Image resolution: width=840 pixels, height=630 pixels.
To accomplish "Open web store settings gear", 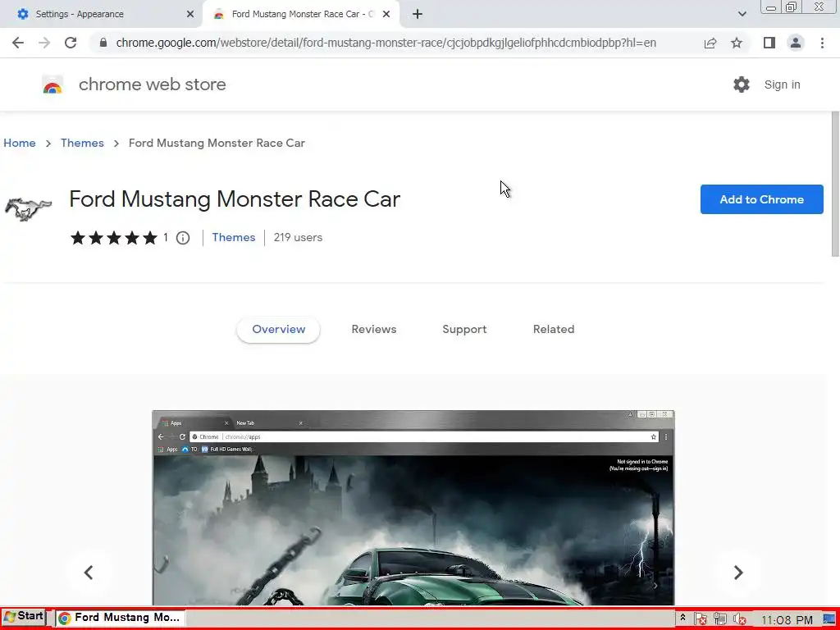I will [x=742, y=84].
